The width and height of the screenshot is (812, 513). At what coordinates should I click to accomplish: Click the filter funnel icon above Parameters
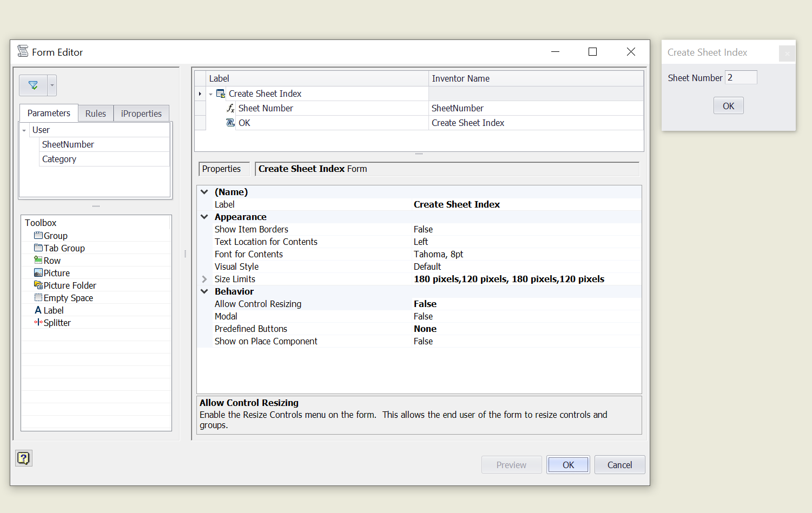tap(32, 85)
